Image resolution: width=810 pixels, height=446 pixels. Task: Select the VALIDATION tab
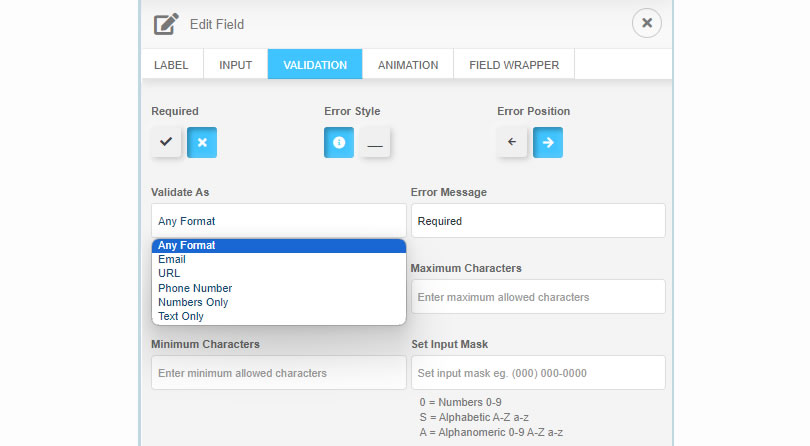pos(315,65)
